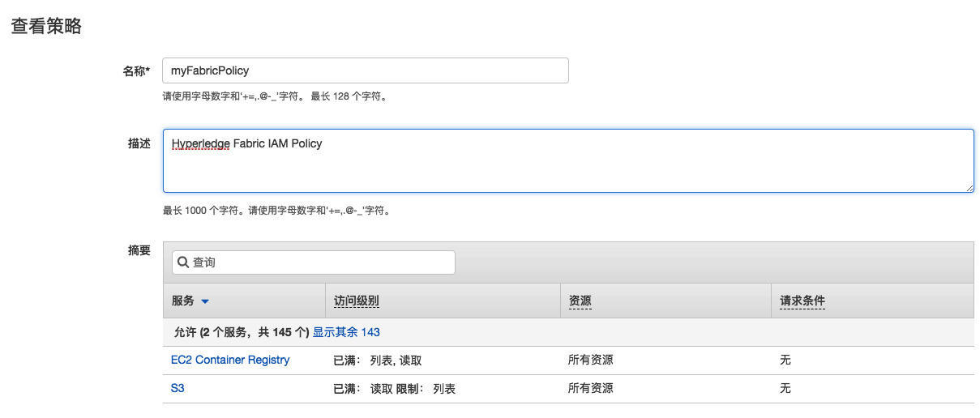Viewport: 980px width, 418px height.
Task: Click the EC2 Container Registry access level cell
Action: click(x=378, y=360)
